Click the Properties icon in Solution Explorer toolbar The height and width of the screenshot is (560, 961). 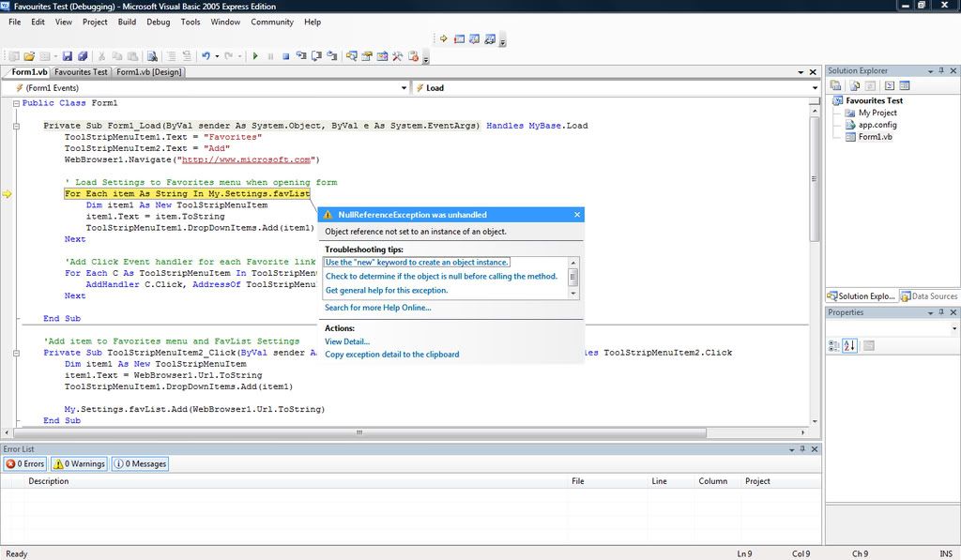(835, 85)
